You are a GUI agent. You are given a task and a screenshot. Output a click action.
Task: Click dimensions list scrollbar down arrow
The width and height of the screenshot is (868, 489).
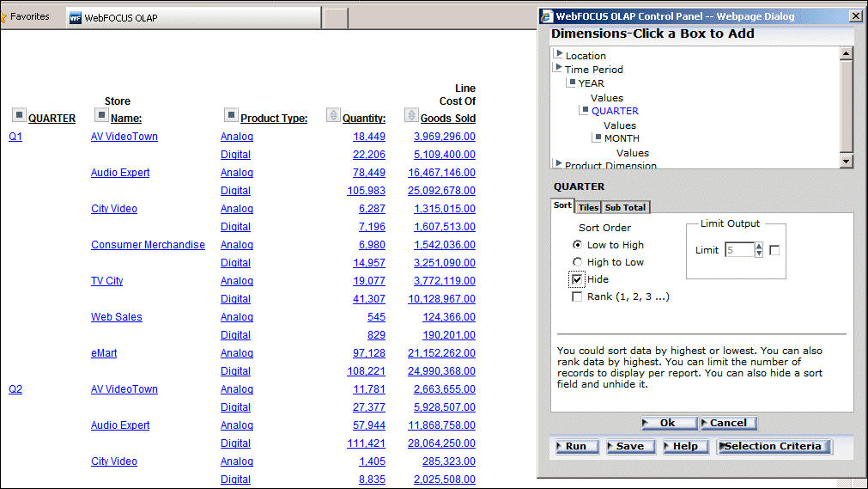coord(846,162)
